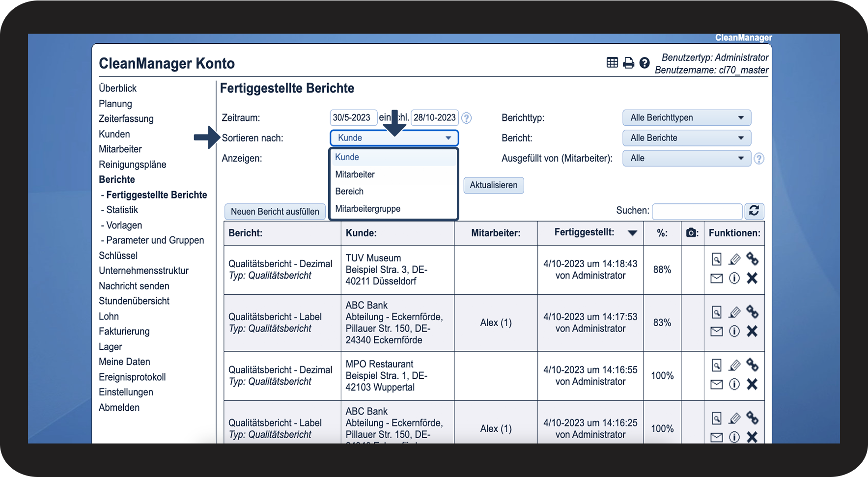Open the Sortieren nach dropdown showing Kunde
868x477 pixels.
click(x=394, y=138)
